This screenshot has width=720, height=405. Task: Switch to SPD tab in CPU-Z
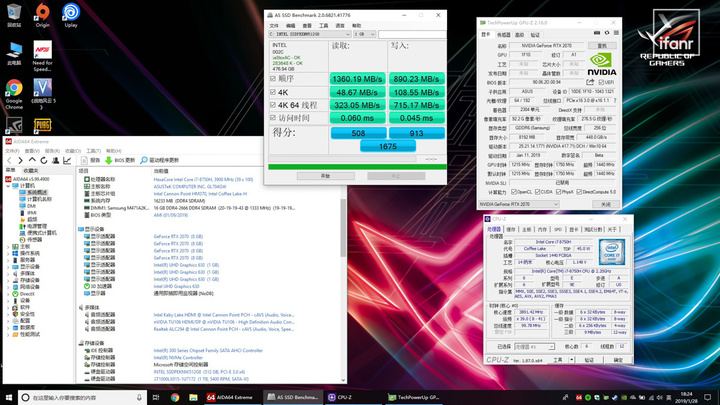click(558, 229)
